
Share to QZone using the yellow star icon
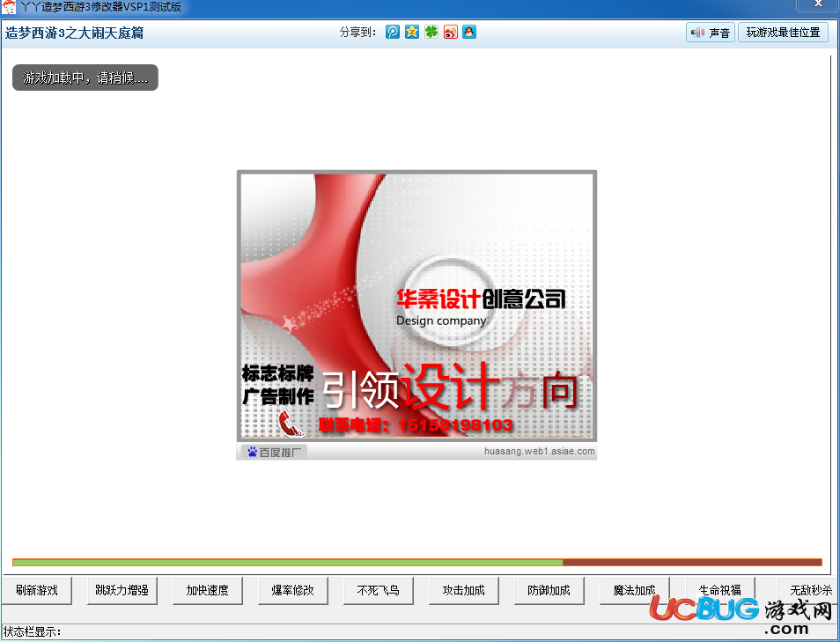click(x=411, y=33)
